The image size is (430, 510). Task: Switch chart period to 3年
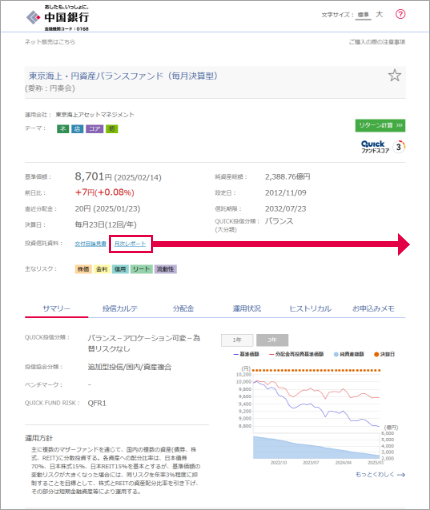point(272,340)
